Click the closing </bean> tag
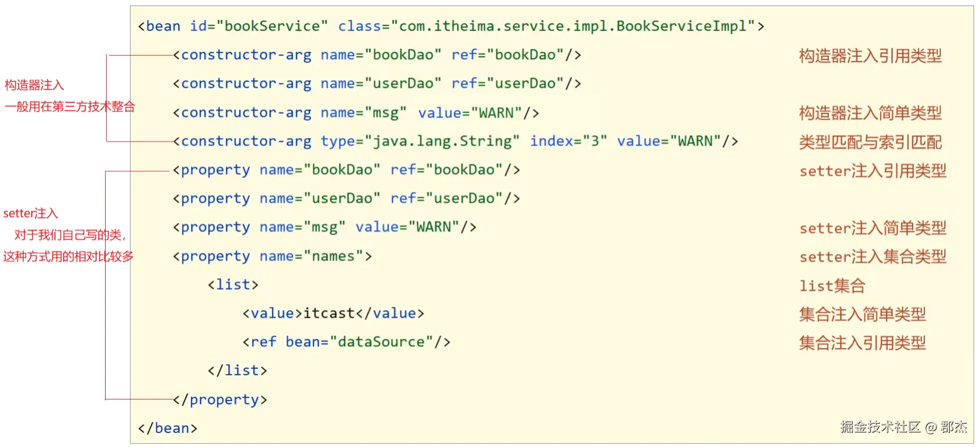 pyautogui.click(x=168, y=428)
